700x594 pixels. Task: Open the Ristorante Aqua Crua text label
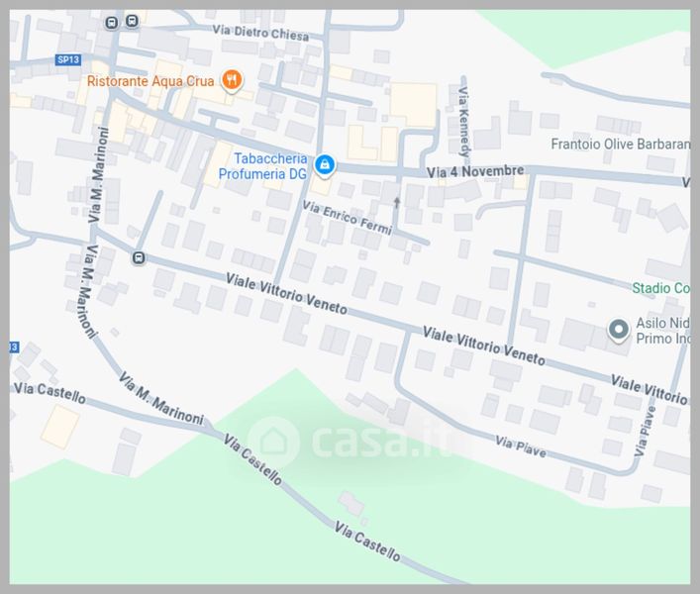point(150,81)
